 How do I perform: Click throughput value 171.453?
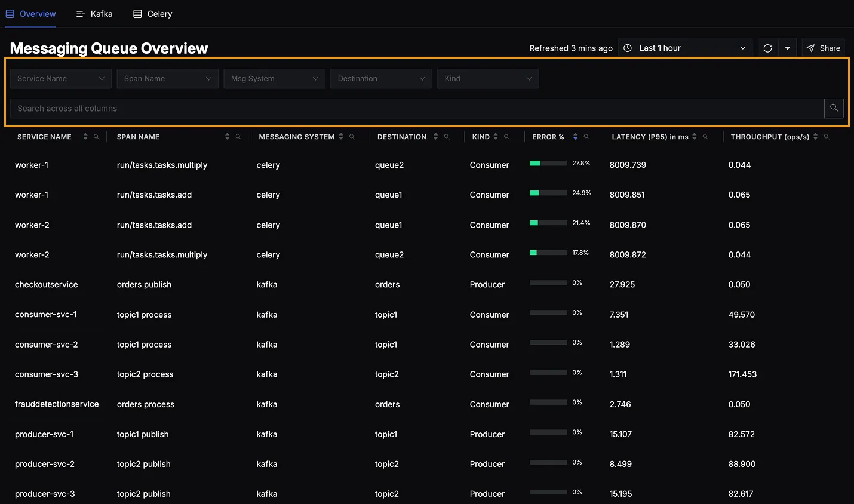pyautogui.click(x=742, y=374)
